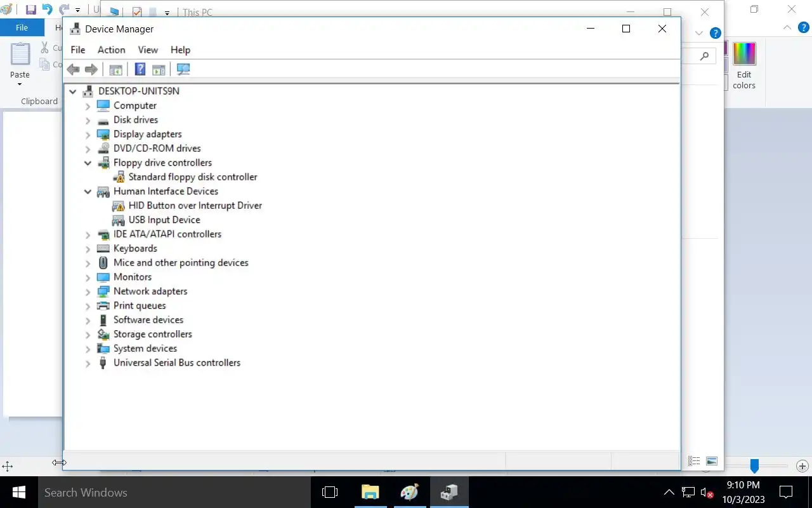The height and width of the screenshot is (508, 812).
Task: Open the Paste dropdown arrow in Paint
Action: pyautogui.click(x=20, y=84)
